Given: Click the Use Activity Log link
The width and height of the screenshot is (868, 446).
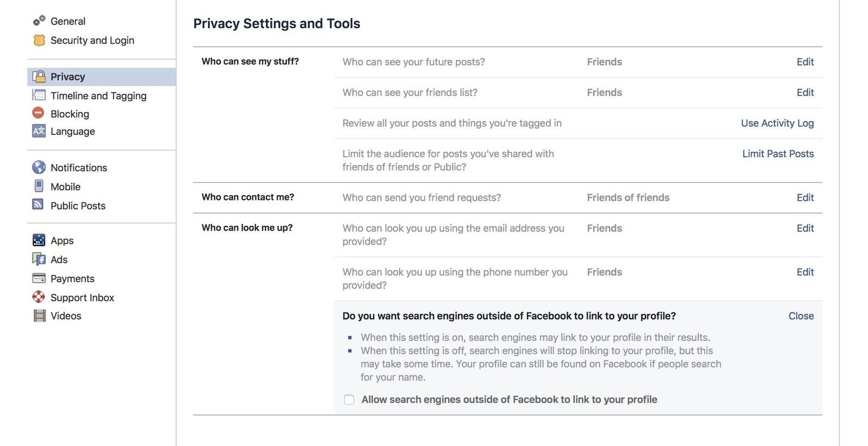Looking at the screenshot, I should 777,123.
